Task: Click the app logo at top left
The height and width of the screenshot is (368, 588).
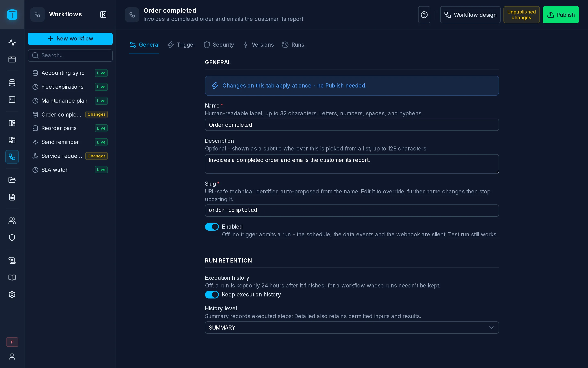Action: pyautogui.click(x=12, y=15)
